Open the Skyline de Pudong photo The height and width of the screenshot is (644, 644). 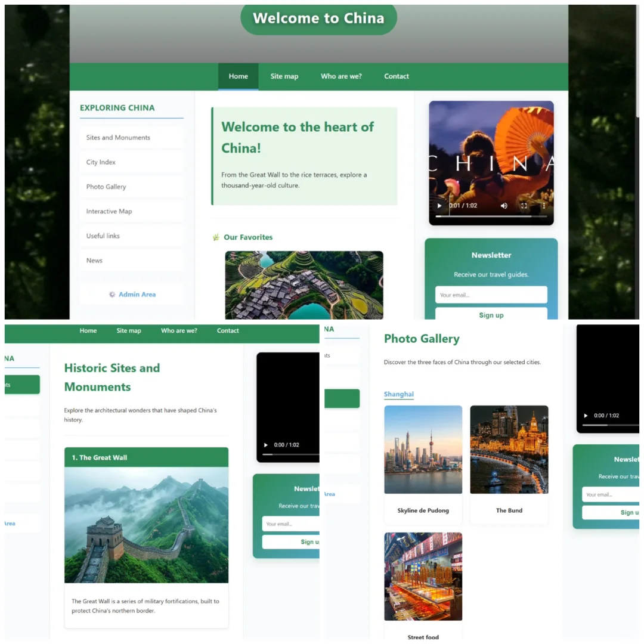coord(423,449)
